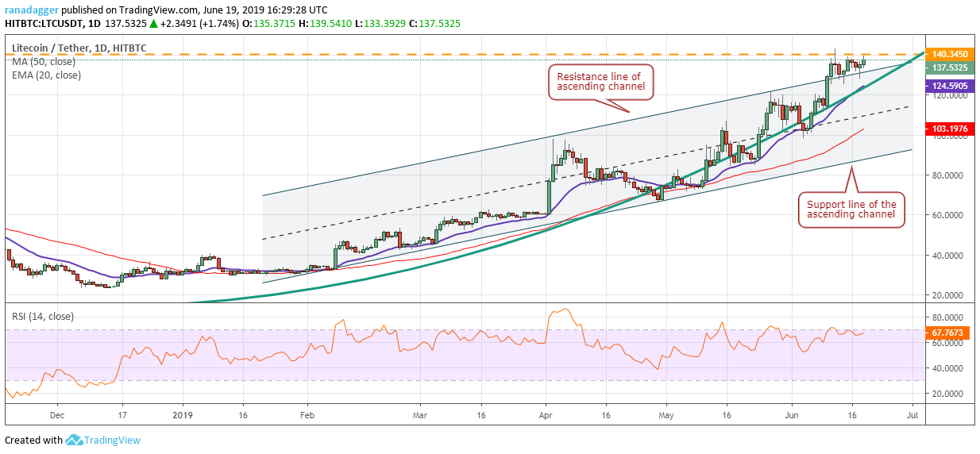This screenshot has width=980, height=454.
Task: Click the red 103.1976 MA value label
Action: tap(950, 128)
